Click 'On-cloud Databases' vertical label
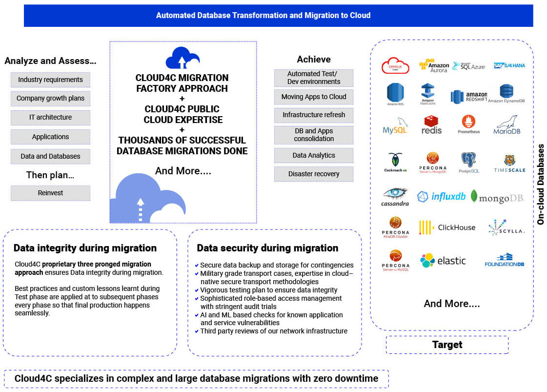Viewport: 547px width, 392px height. coord(541,185)
